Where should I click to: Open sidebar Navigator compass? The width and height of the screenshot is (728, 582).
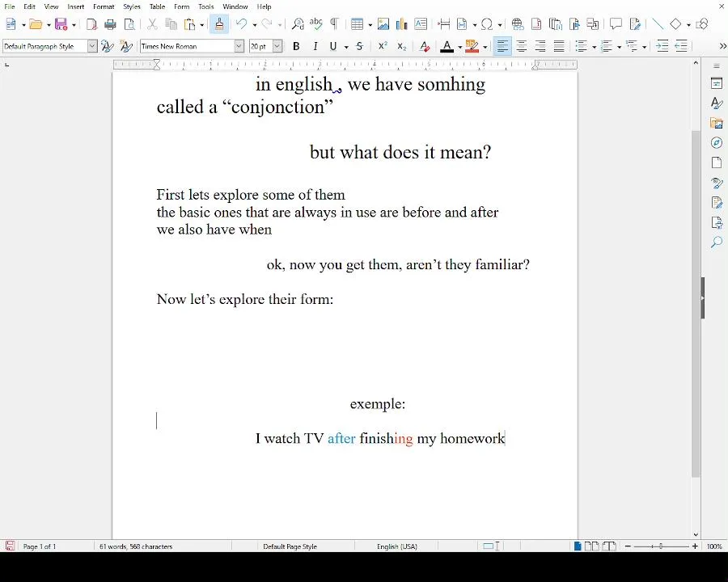tap(717, 143)
